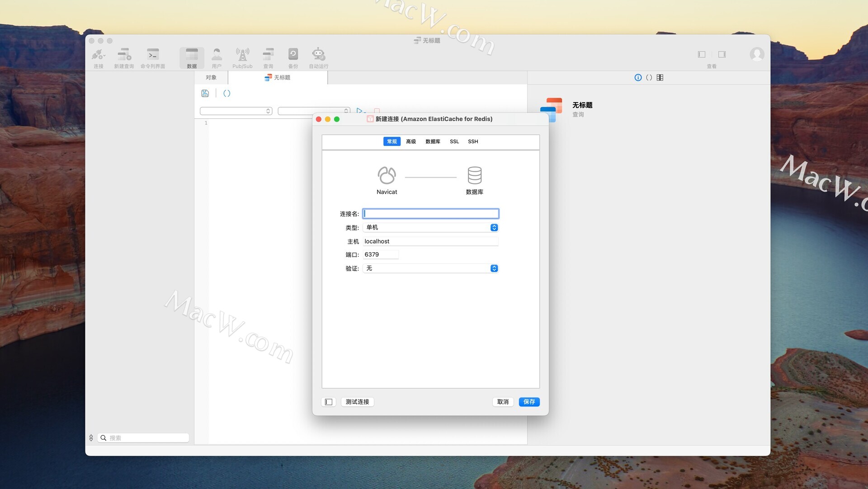
Task: Open the 类型 dropdown showing 单机
Action: point(430,227)
